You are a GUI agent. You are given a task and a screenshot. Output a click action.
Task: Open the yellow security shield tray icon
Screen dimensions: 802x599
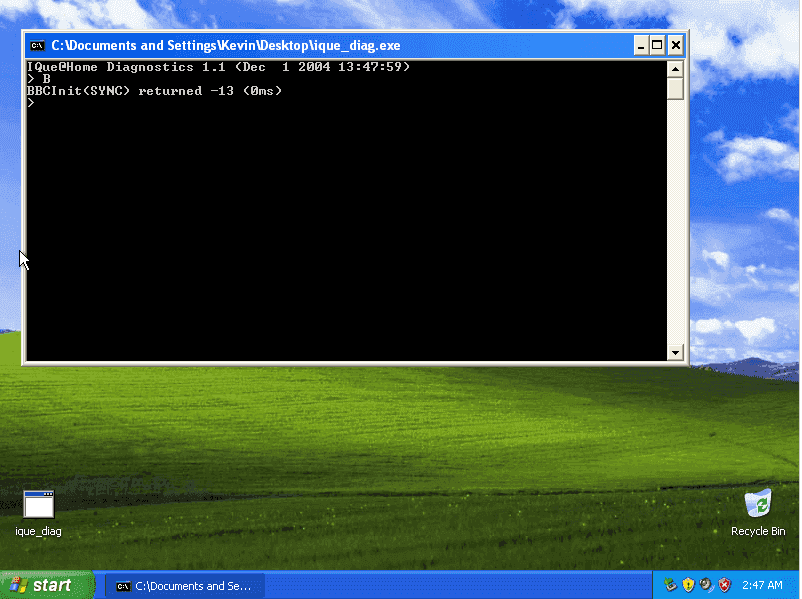[688, 585]
